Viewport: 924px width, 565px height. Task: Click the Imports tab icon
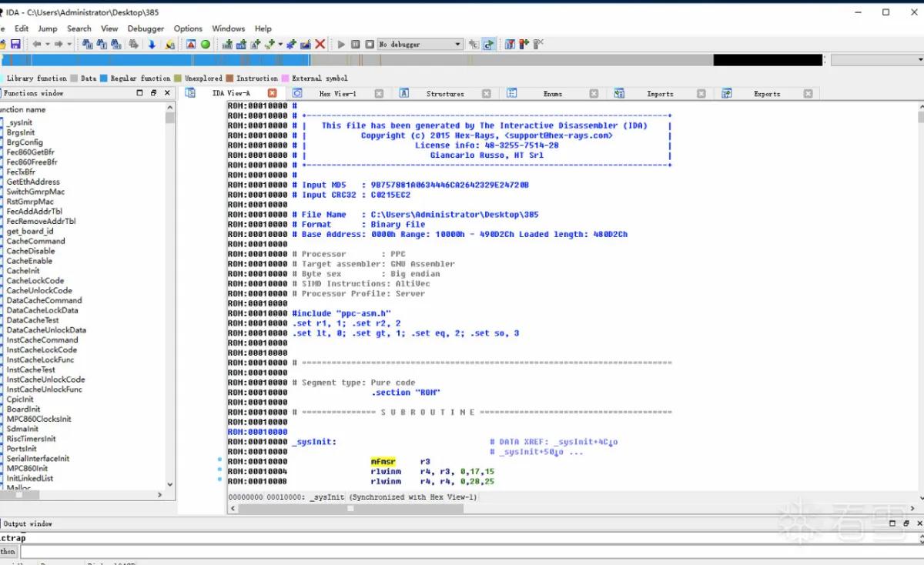pos(619,93)
